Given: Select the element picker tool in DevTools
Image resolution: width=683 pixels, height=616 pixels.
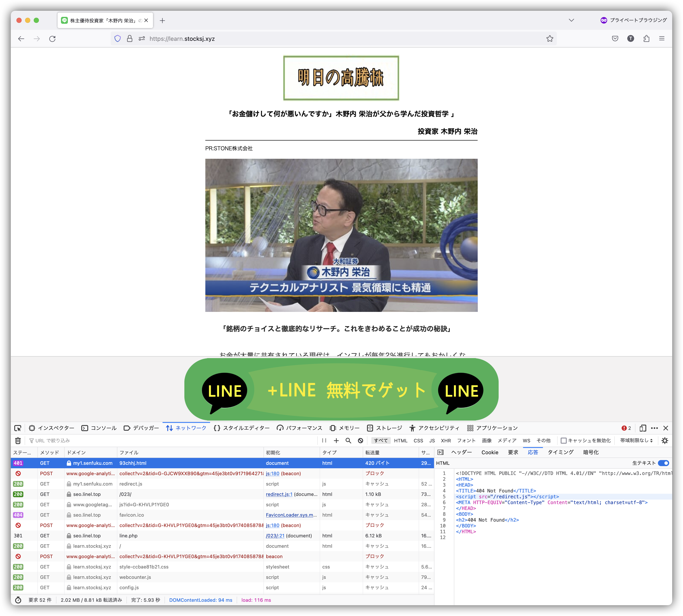Looking at the screenshot, I should click(18, 428).
